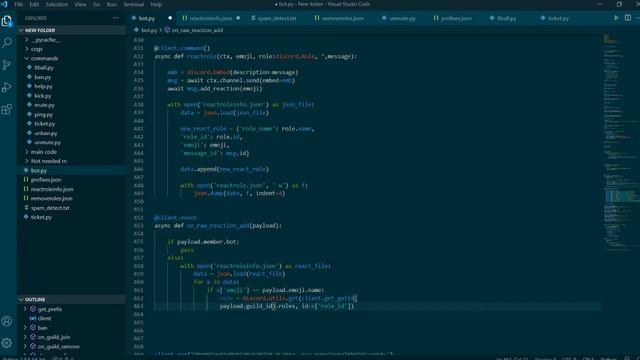Click the bot.py tab file icon
This screenshot has height=360, width=640.
click(134, 18)
